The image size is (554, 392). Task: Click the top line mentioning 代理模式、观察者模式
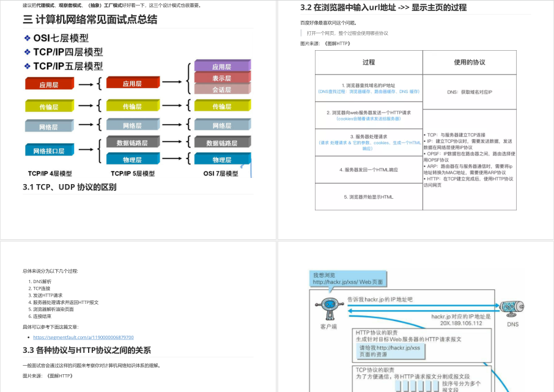112,6
